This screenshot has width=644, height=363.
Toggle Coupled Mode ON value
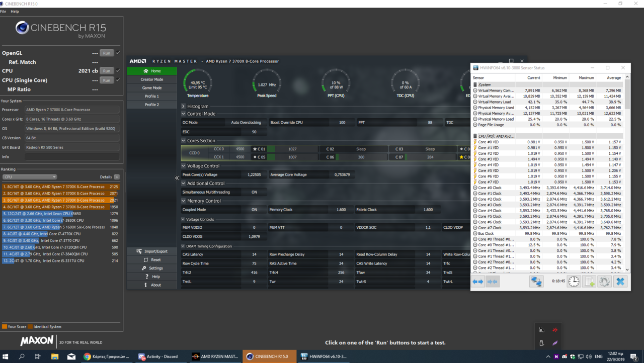254,210
